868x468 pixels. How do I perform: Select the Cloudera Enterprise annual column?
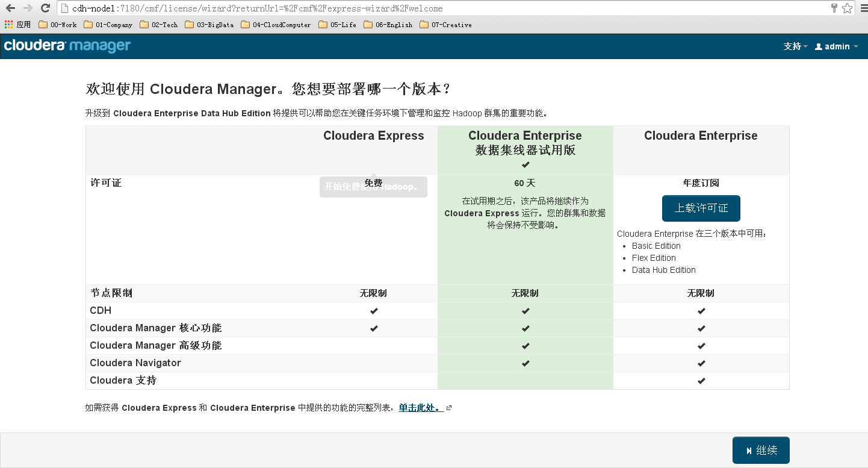(701, 136)
